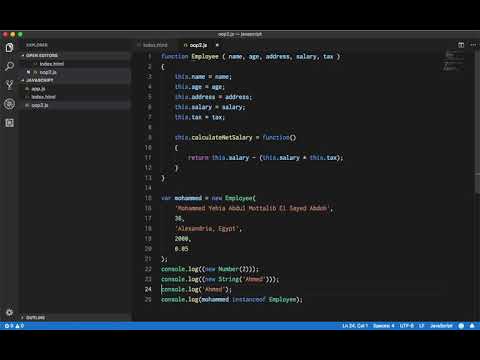Click line number 24 in the gutter
Screen dimensions: 480x360
pyautogui.click(x=148, y=289)
